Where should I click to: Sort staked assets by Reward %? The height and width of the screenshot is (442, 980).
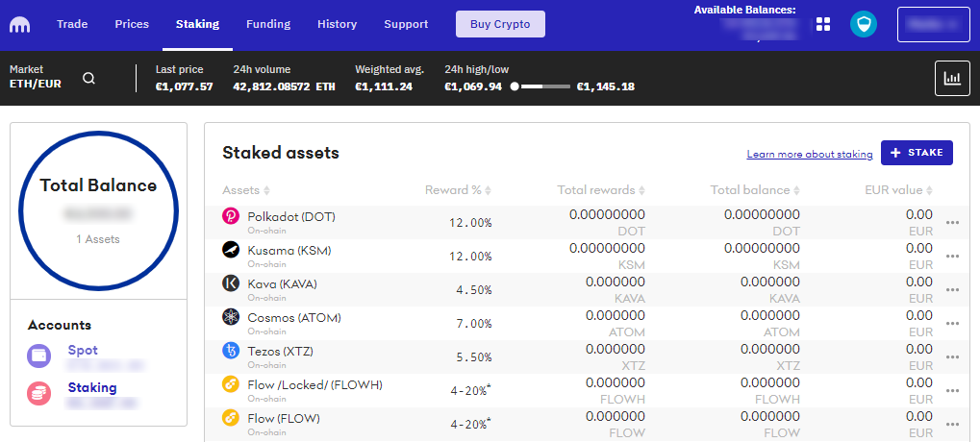click(458, 190)
